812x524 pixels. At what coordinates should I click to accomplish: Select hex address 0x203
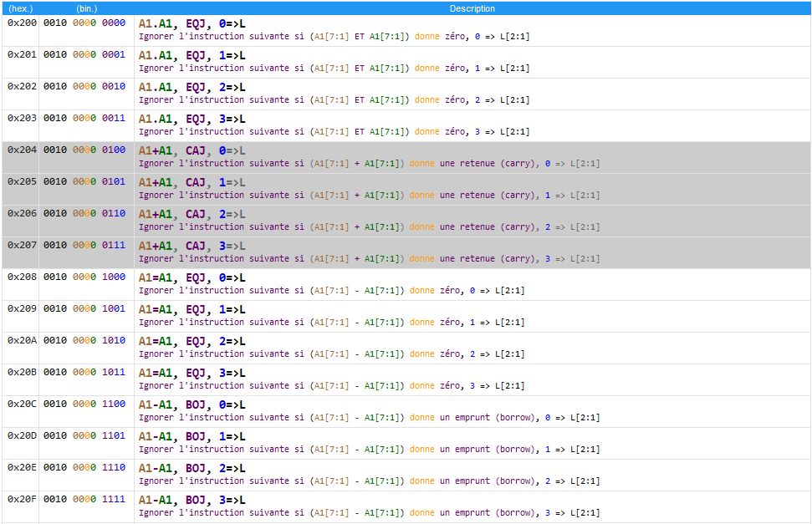(22, 118)
